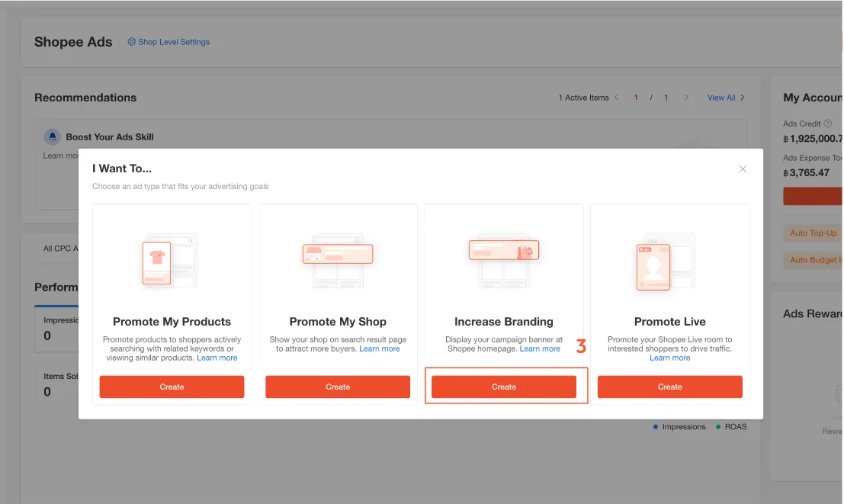Click the Promote My Products heading
The height and width of the screenshot is (504, 844).
(172, 322)
